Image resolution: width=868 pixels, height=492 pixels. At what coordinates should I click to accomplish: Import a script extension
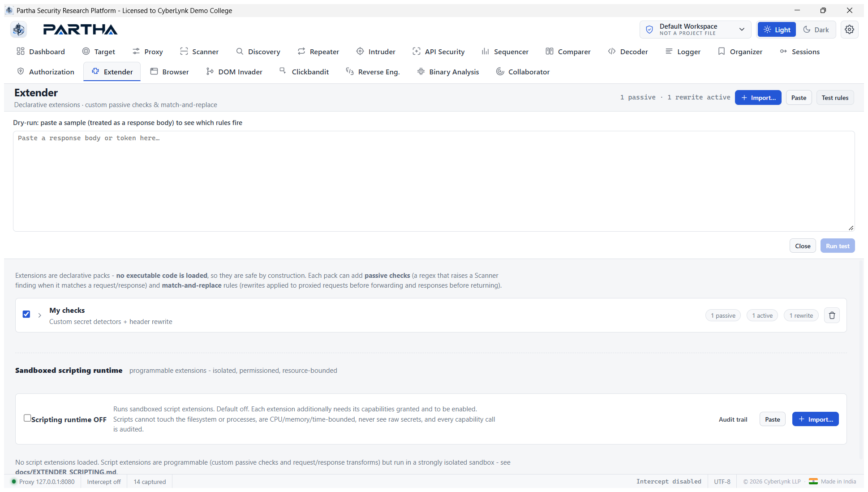(x=815, y=419)
